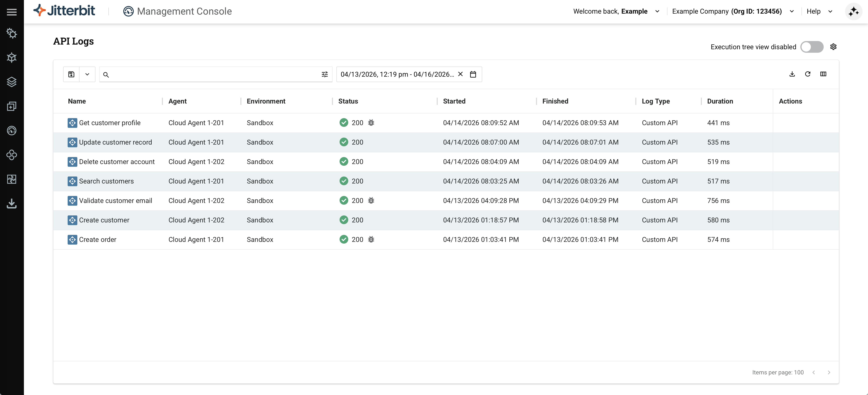This screenshot has height=395, width=868.
Task: Open the puzzle-grid sidebar icon
Action: tap(12, 179)
